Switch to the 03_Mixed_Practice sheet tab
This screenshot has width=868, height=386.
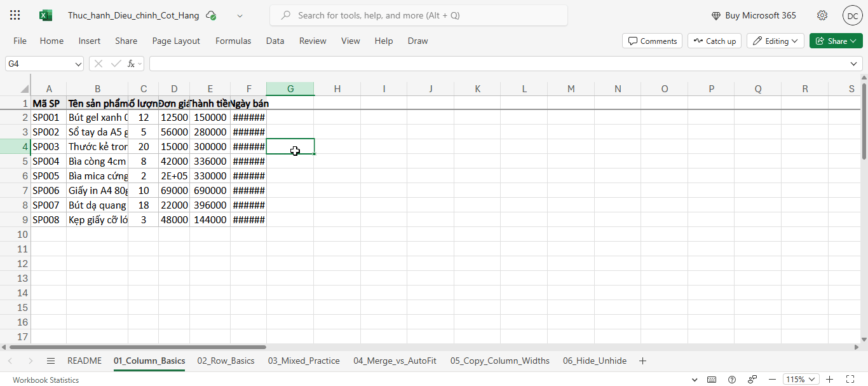click(x=304, y=361)
